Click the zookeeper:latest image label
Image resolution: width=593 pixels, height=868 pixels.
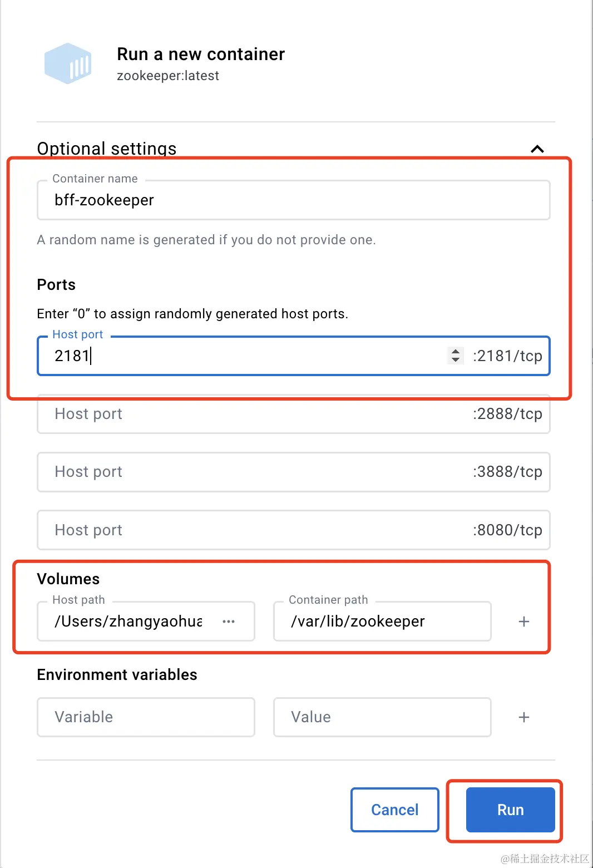[168, 76]
